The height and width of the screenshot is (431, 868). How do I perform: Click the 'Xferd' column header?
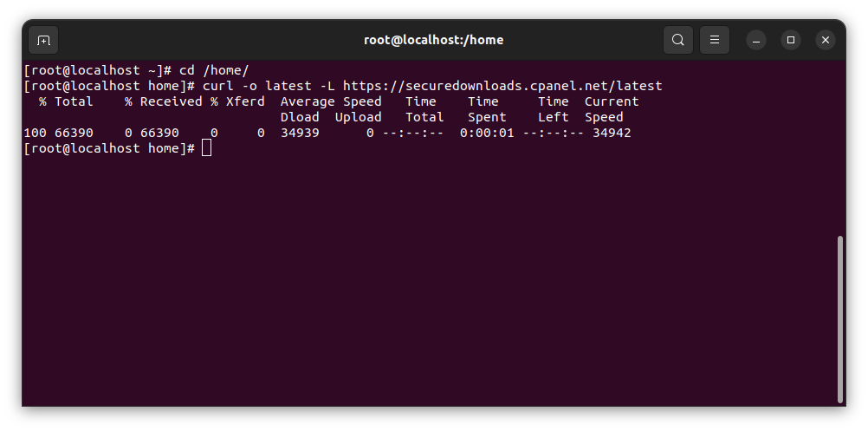point(245,101)
